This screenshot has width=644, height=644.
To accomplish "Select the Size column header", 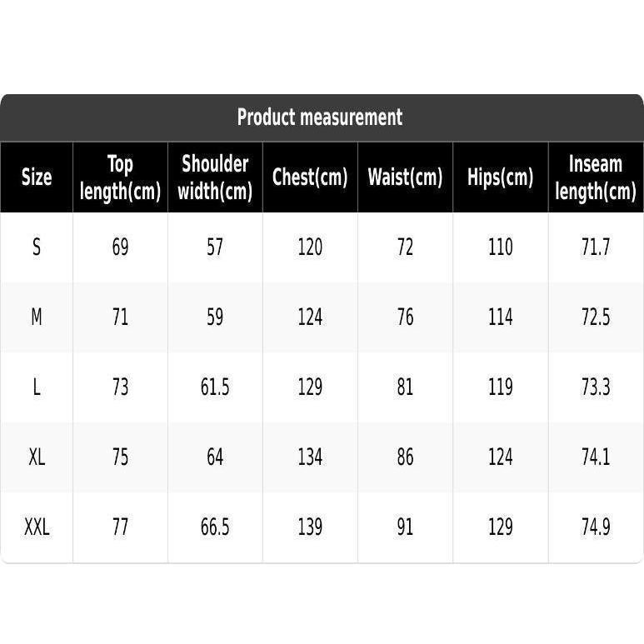I will tap(37, 177).
